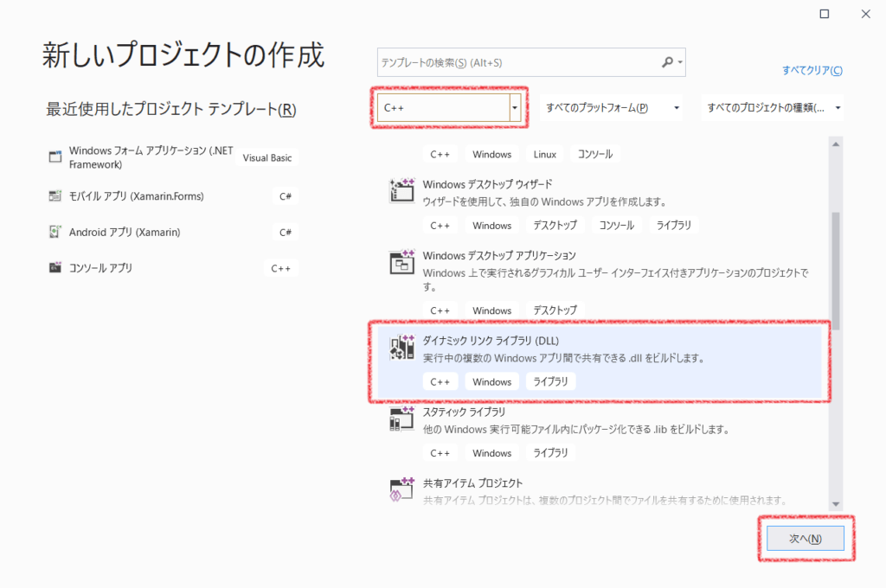Select the Windows デスクトップ ウィザード template

600,205
